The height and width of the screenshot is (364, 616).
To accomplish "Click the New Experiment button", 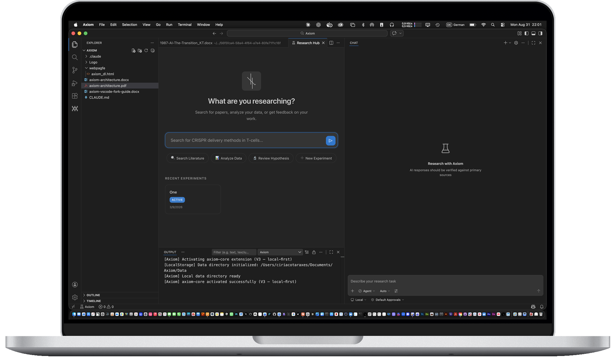I will 316,158.
